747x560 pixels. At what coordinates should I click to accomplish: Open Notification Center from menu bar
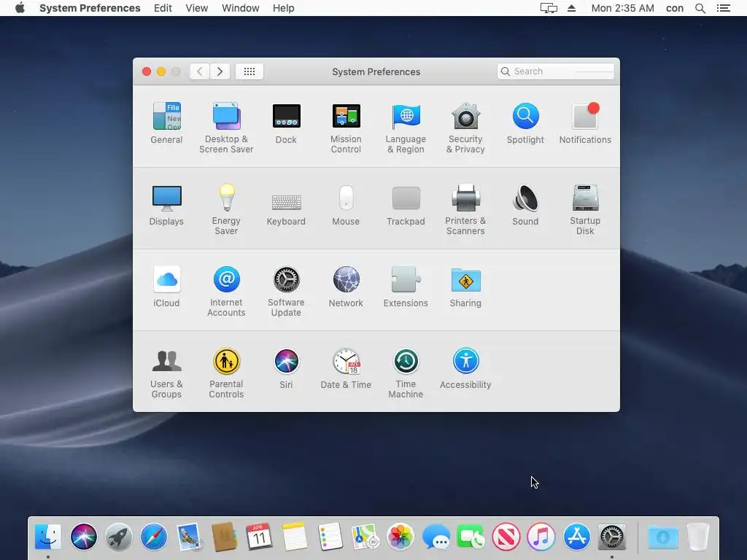point(723,8)
